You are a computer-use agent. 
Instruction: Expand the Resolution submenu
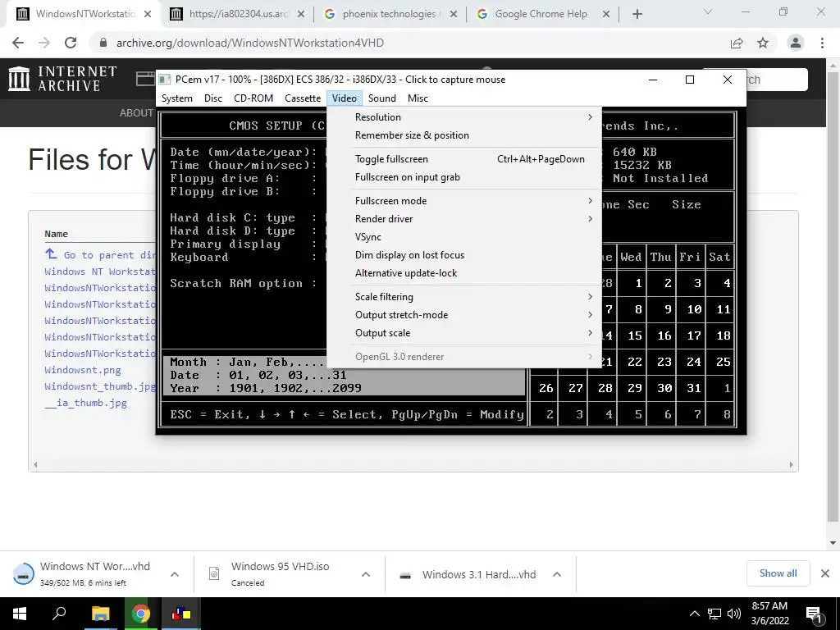(464, 117)
